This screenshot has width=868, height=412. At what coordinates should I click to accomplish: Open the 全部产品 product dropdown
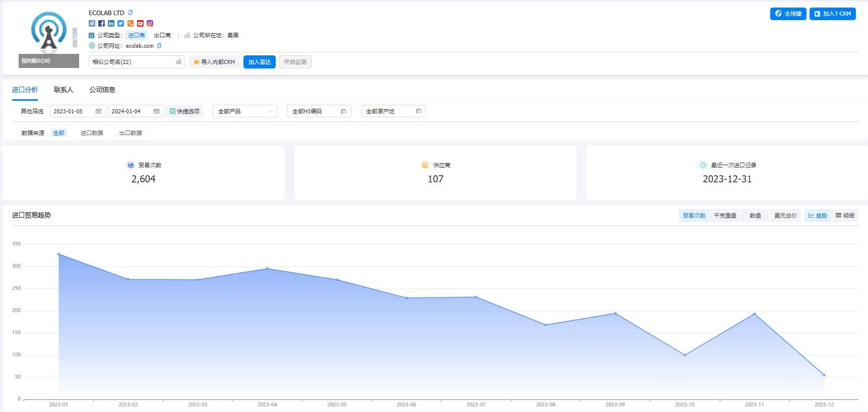245,111
